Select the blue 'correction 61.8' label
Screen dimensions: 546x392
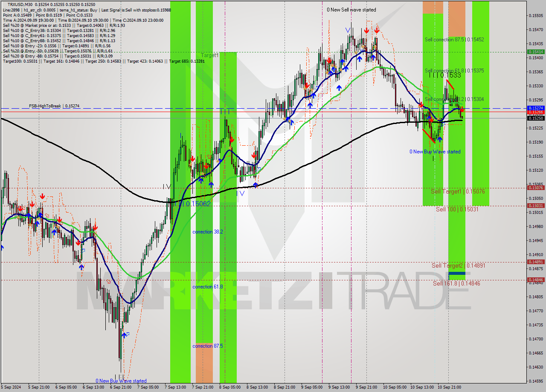pos(207,287)
